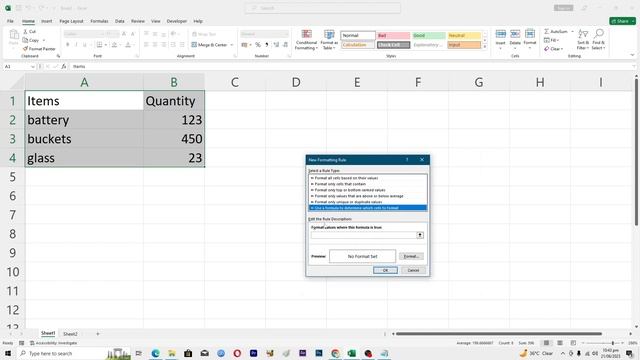Open the font name combo box
This screenshot has height=360, width=640.
point(84,34)
